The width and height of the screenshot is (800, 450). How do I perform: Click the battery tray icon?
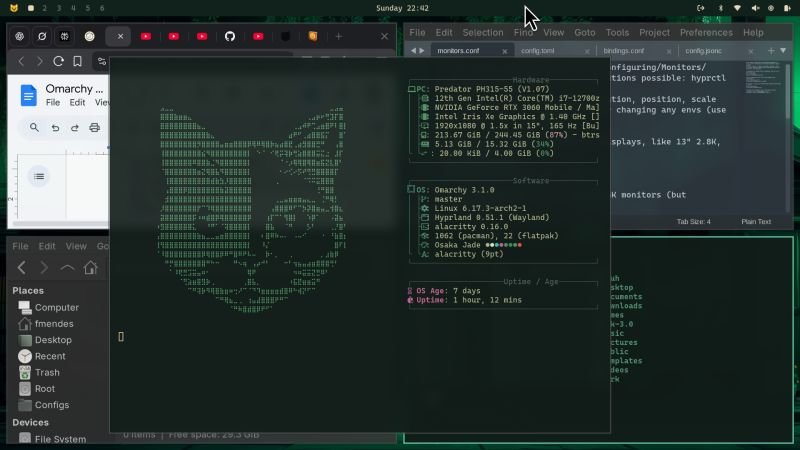(x=787, y=8)
